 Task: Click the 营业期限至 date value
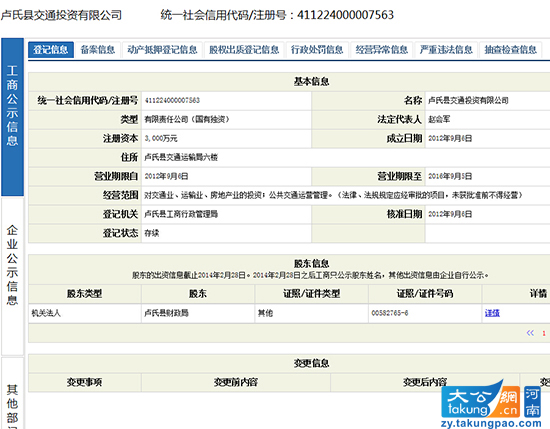[450, 176]
